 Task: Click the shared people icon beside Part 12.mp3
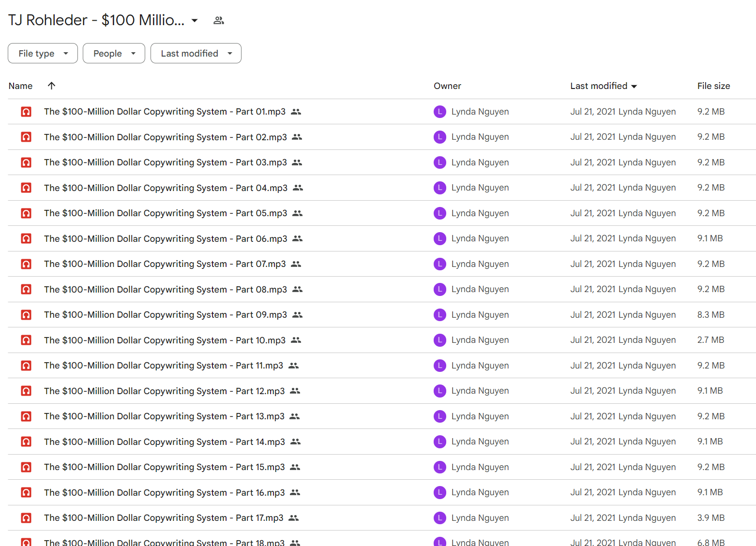(x=295, y=391)
